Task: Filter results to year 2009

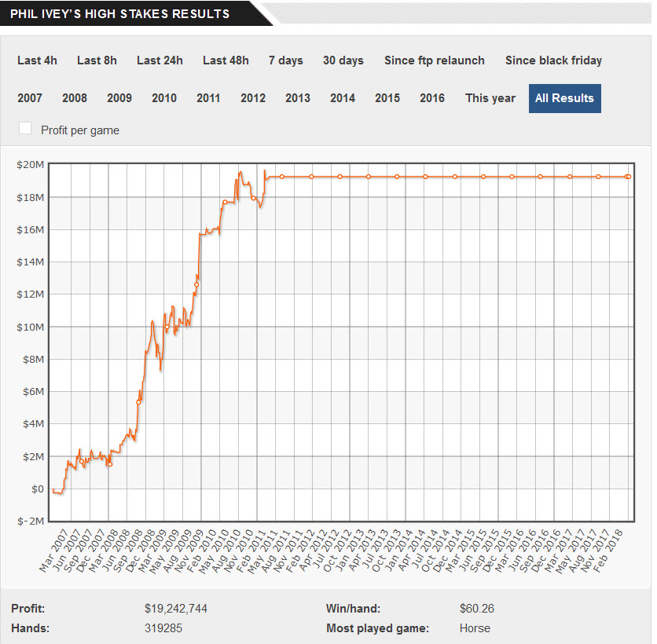Action: click(119, 98)
